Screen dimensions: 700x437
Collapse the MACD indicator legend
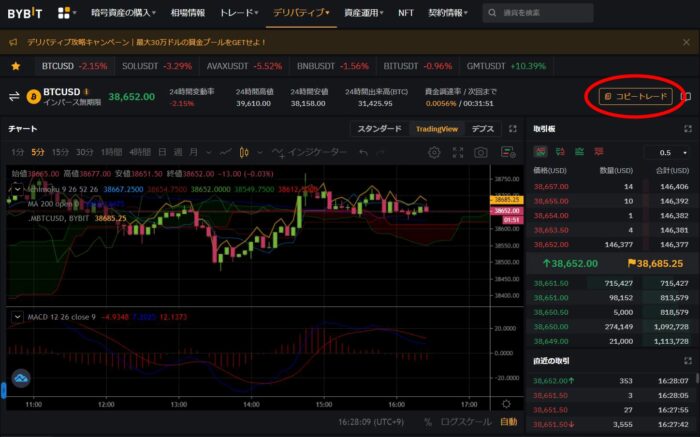coord(17,317)
